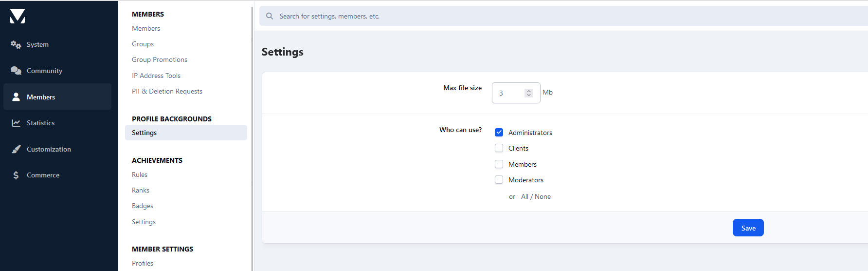The width and height of the screenshot is (868, 271).
Task: Click None to deselect all groups
Action: pyautogui.click(x=542, y=196)
